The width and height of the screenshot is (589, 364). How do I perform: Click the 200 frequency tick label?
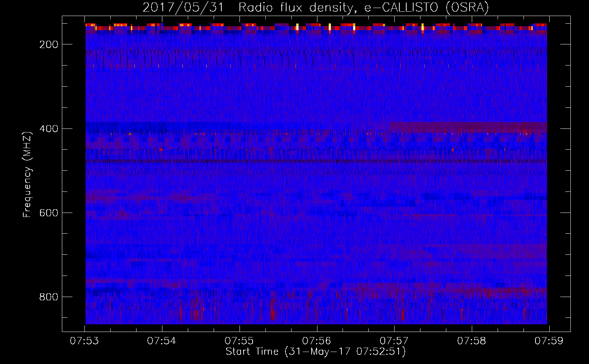click(x=48, y=44)
